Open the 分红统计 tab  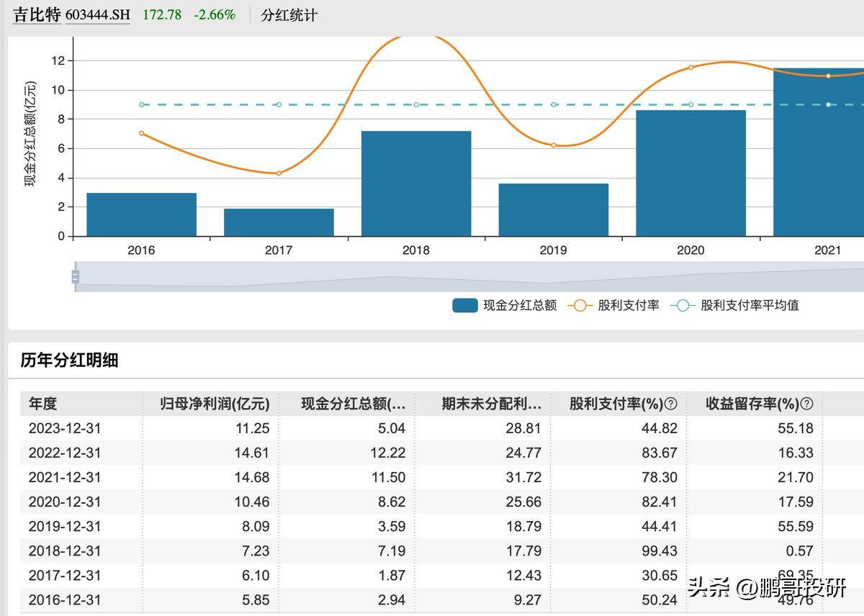(289, 15)
